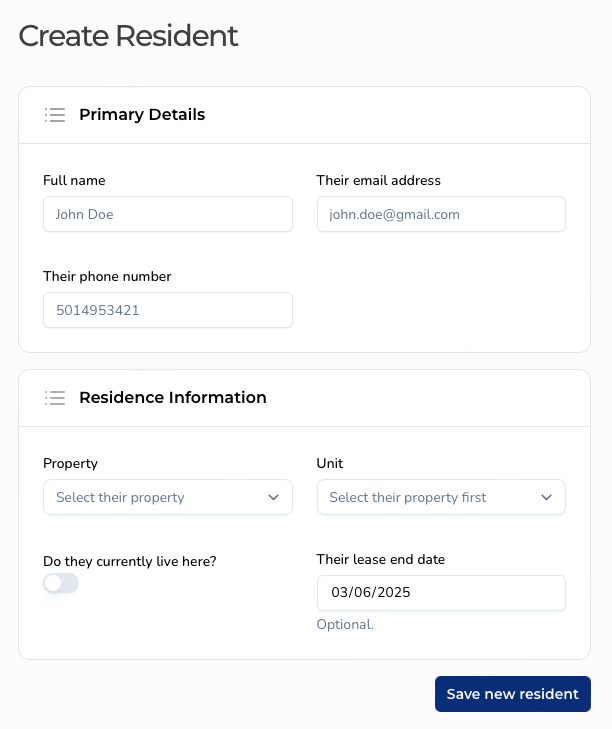Focus the phone number input field
Screen dimensions: 612x729
click(168, 310)
